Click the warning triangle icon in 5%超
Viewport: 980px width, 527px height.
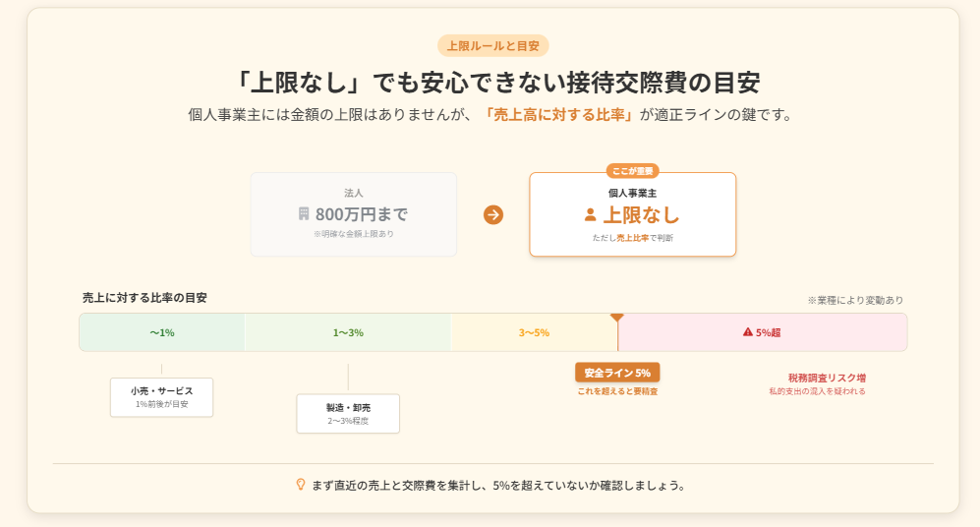pyautogui.click(x=748, y=332)
